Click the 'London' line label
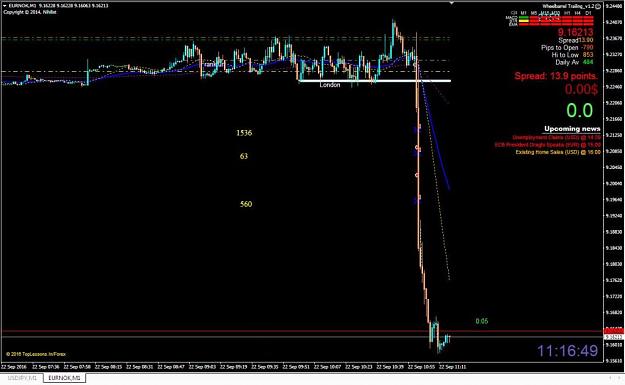 (330, 85)
